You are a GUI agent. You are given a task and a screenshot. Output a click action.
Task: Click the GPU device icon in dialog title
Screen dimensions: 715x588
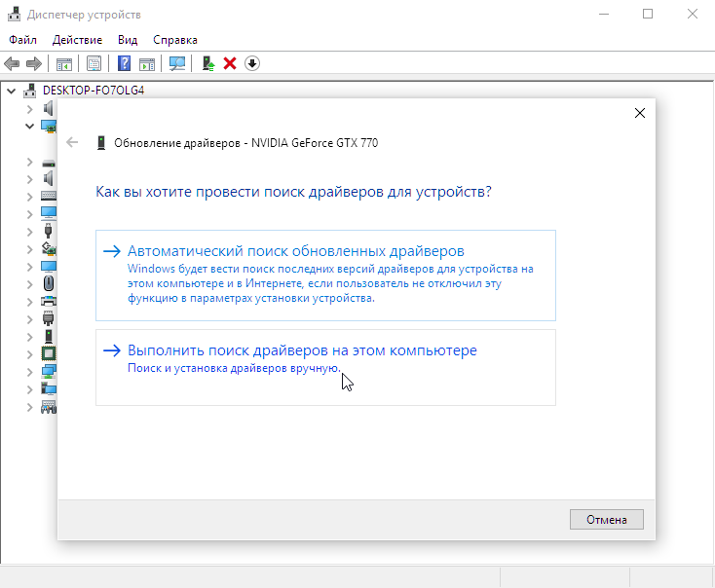coord(101,143)
